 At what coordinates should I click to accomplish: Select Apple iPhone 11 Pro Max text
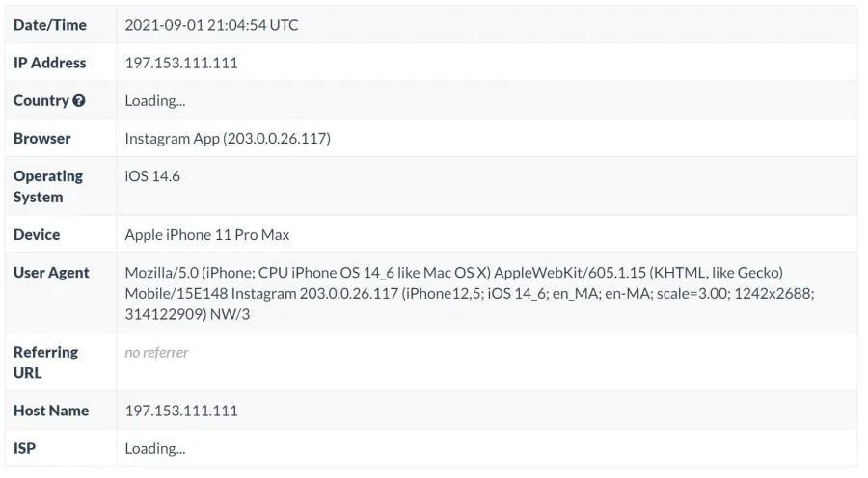pyautogui.click(x=207, y=234)
